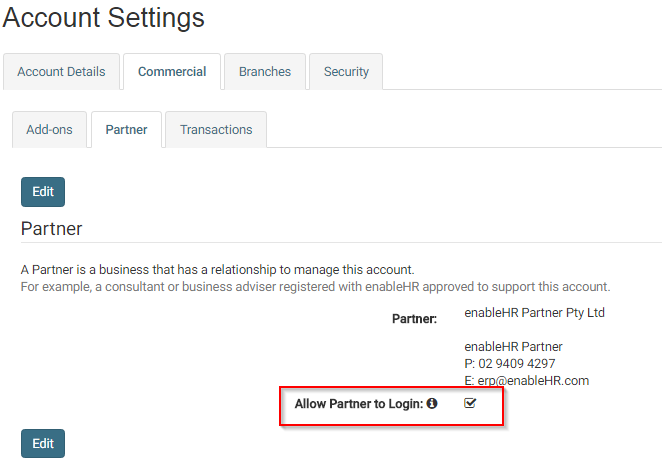
Task: Click the enableHR Partner Pty Ltd name
Action: [534, 313]
